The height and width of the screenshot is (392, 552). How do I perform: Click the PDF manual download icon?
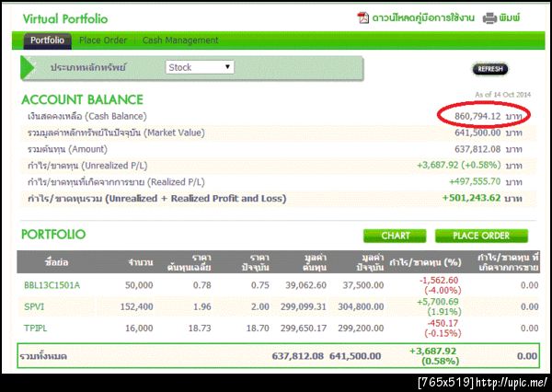(363, 17)
